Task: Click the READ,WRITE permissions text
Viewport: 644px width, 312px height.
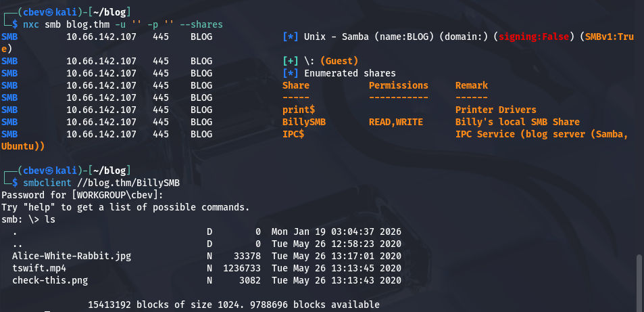Action: point(395,122)
